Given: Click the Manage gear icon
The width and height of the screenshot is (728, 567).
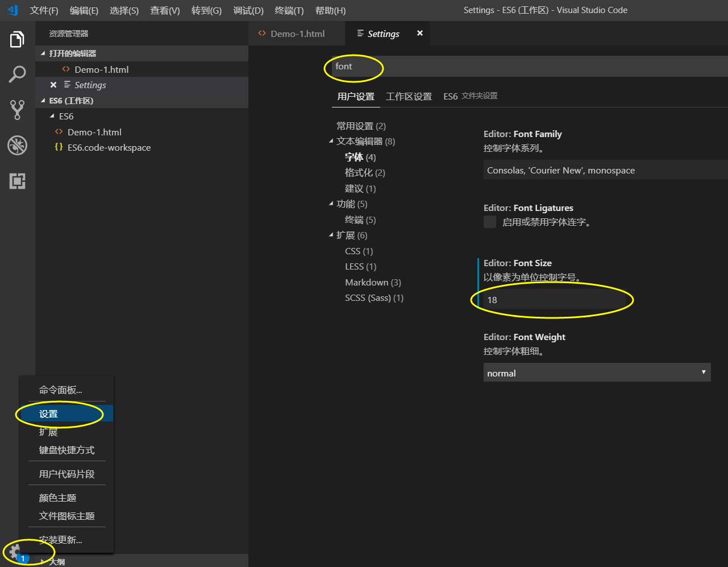Looking at the screenshot, I should pos(15,551).
